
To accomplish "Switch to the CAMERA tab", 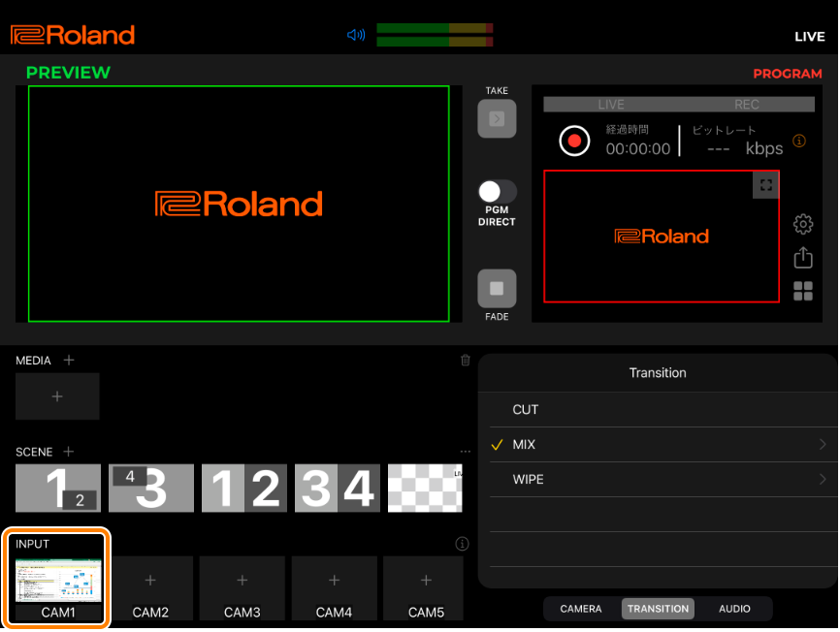I will 581,609.
